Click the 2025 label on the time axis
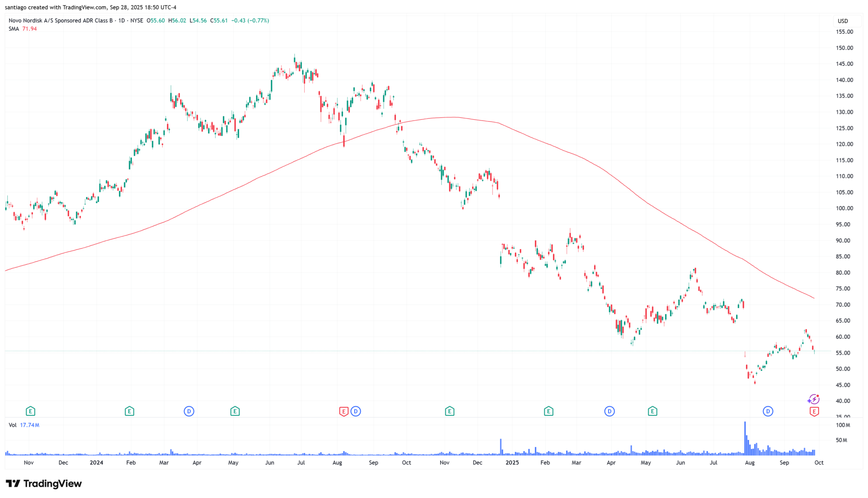The width and height of the screenshot is (868, 498). (x=512, y=462)
